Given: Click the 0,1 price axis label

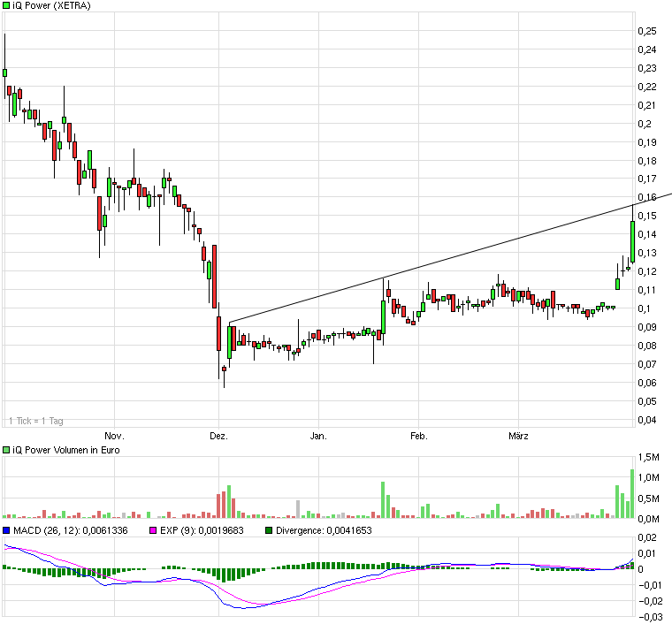Looking at the screenshot, I should [644, 308].
